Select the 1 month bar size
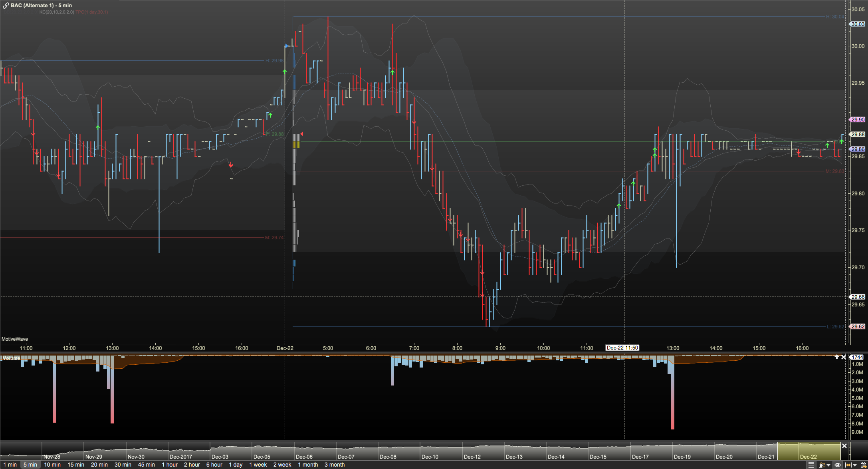This screenshot has height=469, width=868. (308, 465)
